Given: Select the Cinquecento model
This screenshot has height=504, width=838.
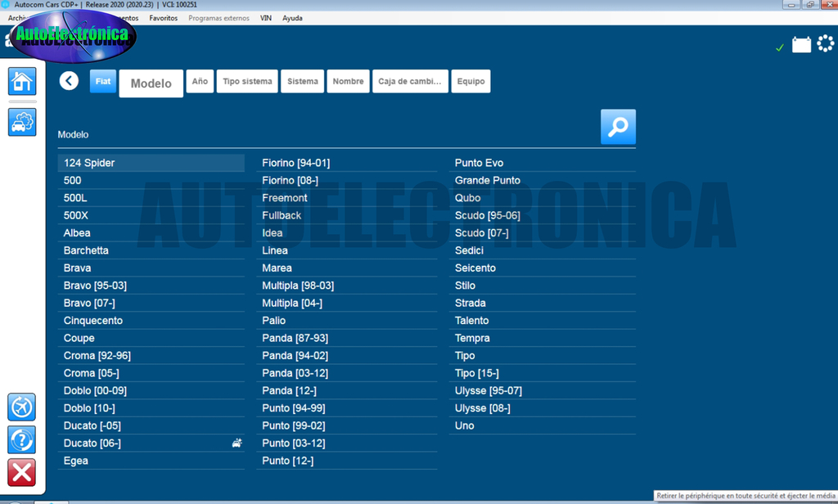Looking at the screenshot, I should point(151,321).
